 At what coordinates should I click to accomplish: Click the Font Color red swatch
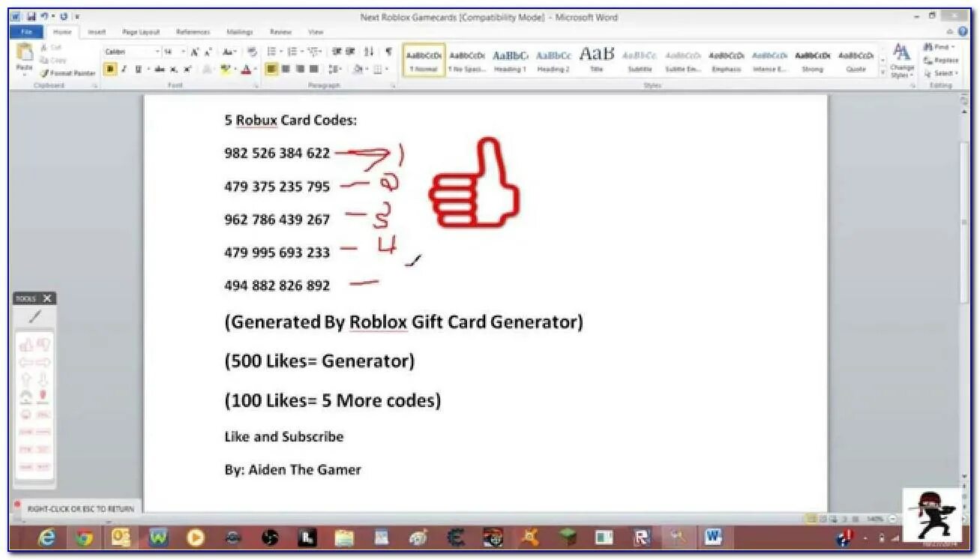(x=246, y=69)
